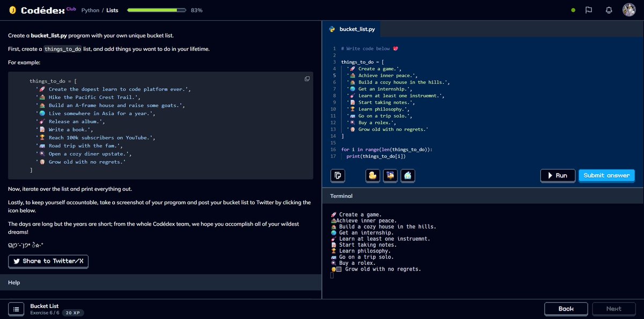Click the '20 XP' badge

72,313
